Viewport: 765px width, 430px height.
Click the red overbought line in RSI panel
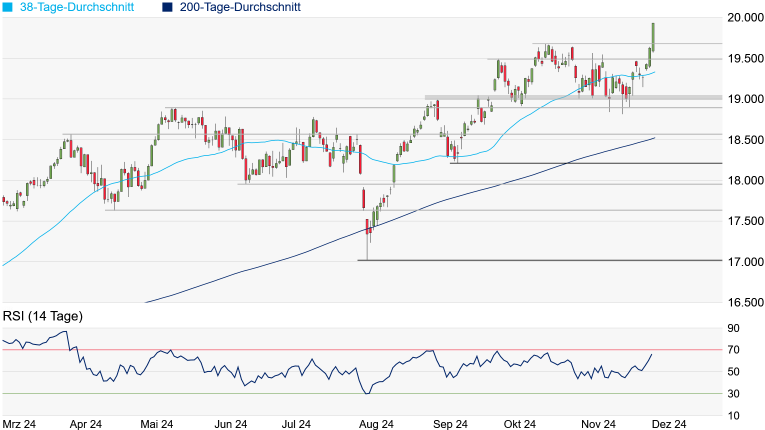pos(300,349)
